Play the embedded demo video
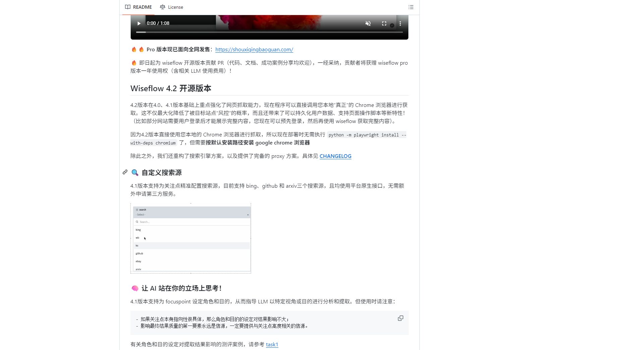 coord(139,23)
